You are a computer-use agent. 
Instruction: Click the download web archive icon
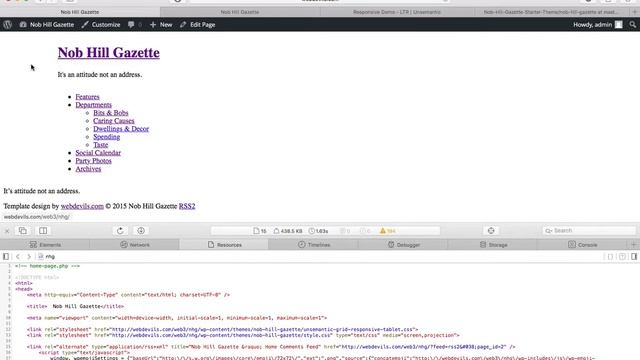coord(141,231)
